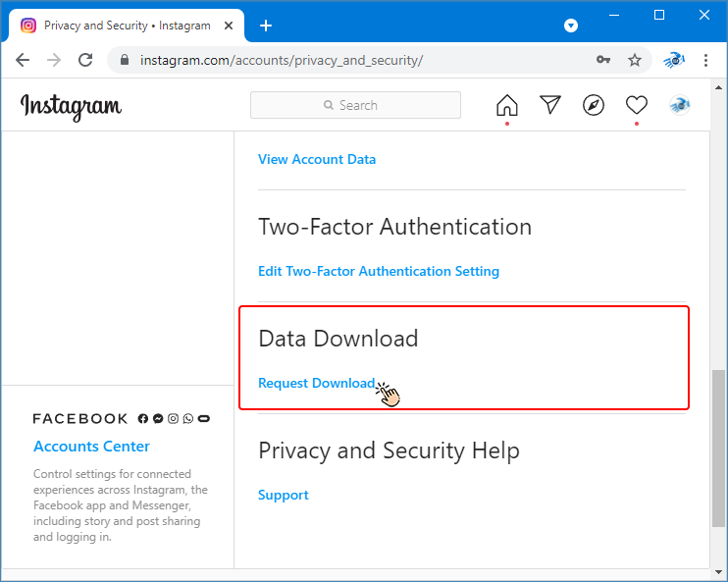Click the Two-Factor Authentication heading
Image resolution: width=728 pixels, height=582 pixels.
coord(394,227)
